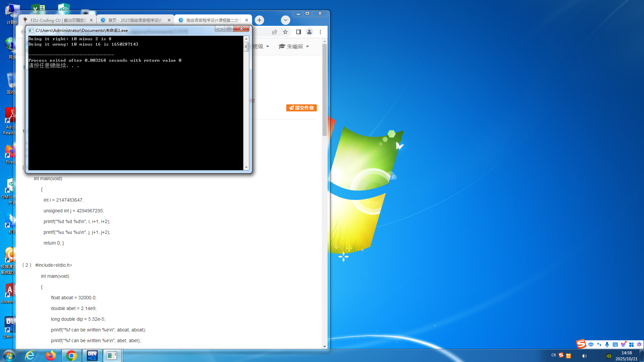Close the 未命名1.exe console window

pos(241,29)
